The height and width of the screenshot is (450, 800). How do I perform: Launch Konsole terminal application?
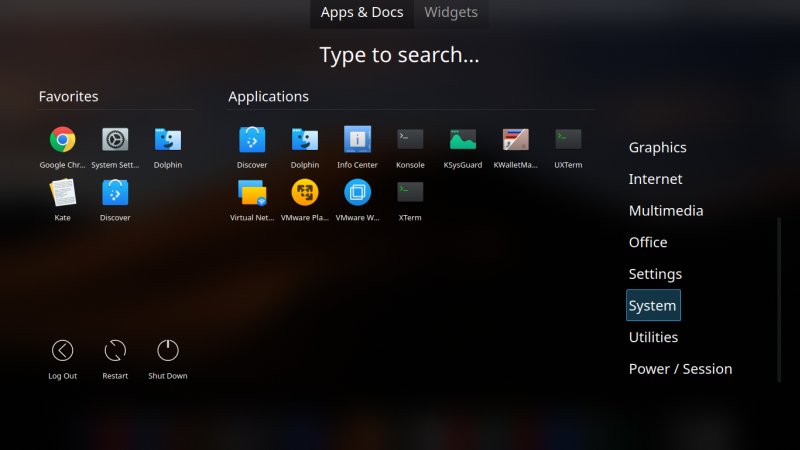click(410, 140)
